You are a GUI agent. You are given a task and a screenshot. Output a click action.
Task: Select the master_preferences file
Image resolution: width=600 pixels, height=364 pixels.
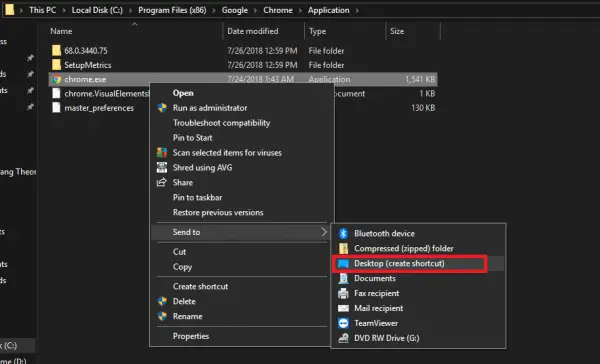[99, 108]
